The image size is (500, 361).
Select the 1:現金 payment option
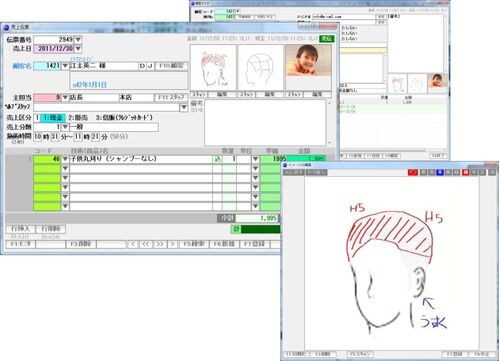coord(54,117)
